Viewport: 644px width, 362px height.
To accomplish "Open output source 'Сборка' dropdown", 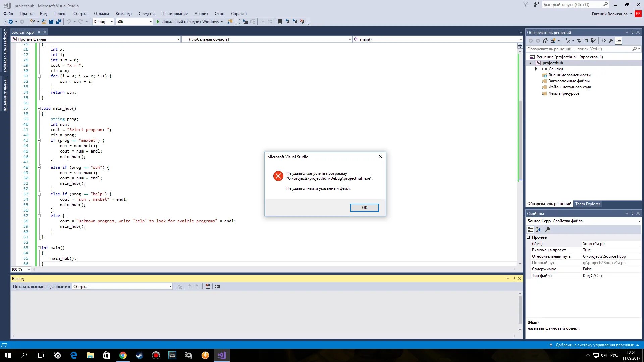I will click(170, 286).
